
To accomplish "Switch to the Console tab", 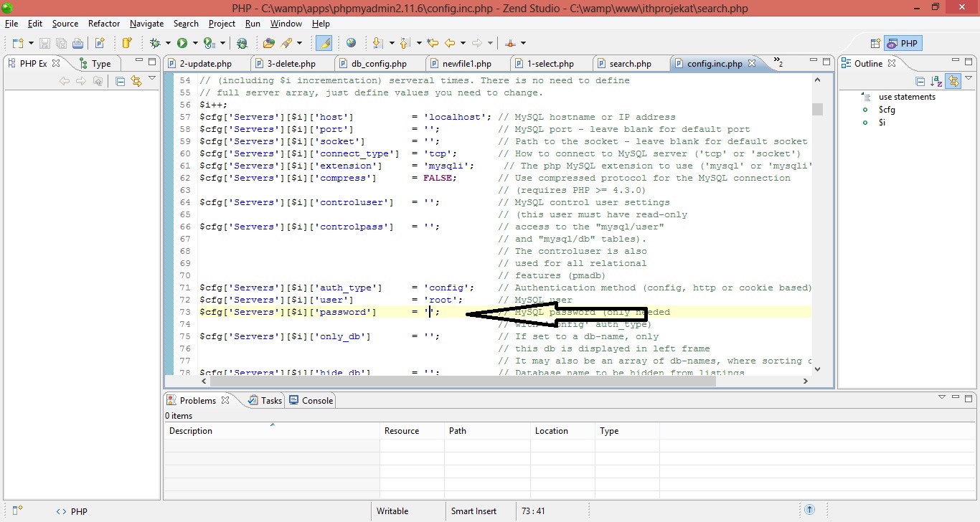I will 311,400.
